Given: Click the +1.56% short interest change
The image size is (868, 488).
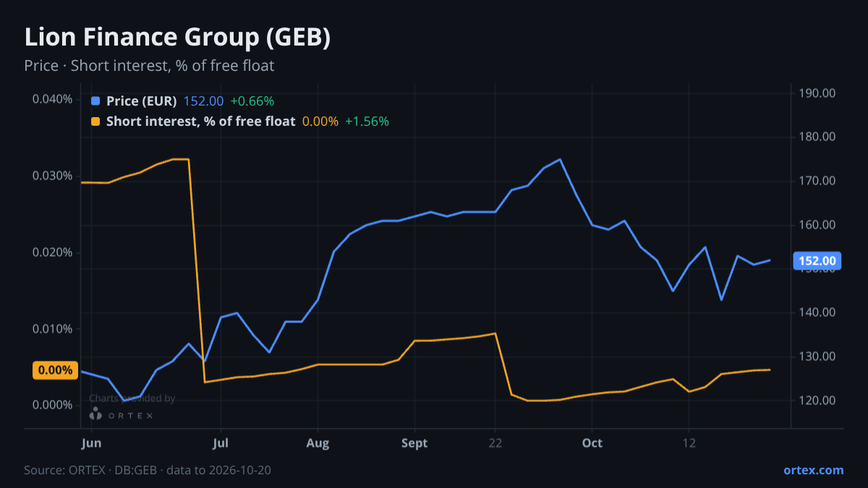Looking at the screenshot, I should (367, 121).
